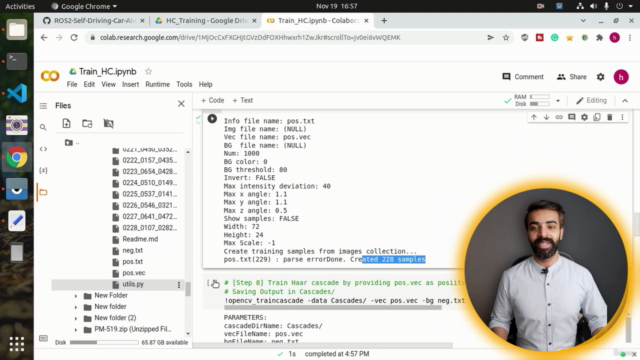
Task: Open the File menu
Action: click(x=72, y=84)
